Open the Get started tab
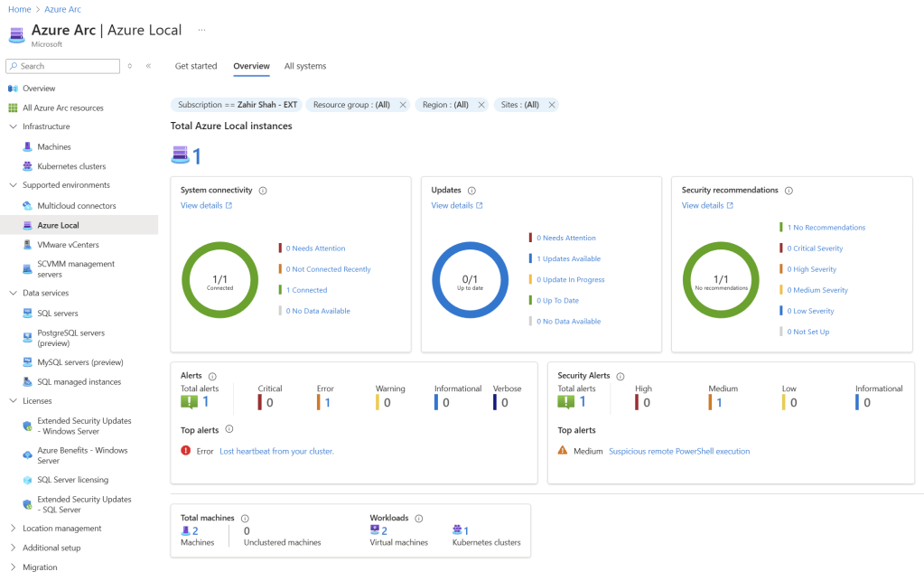The height and width of the screenshot is (581, 924). [x=196, y=66]
